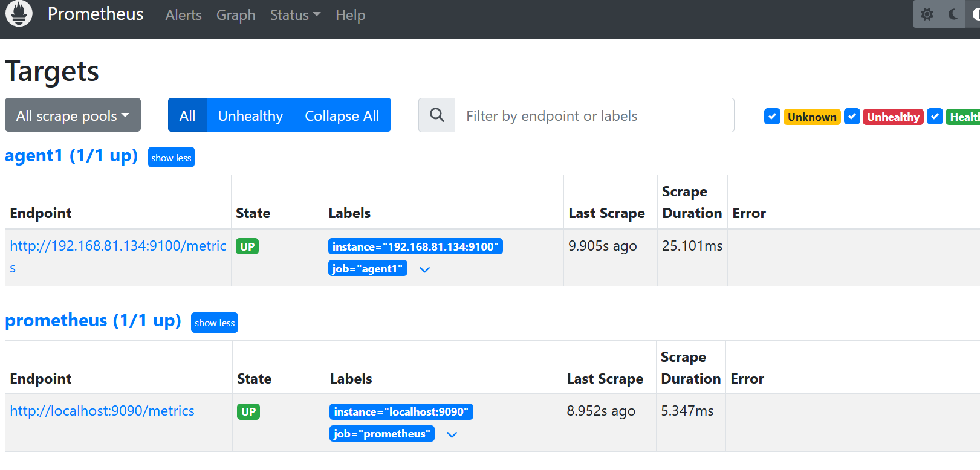Click the Error column header in prometheus table
The width and height of the screenshot is (980, 470).
[748, 379]
